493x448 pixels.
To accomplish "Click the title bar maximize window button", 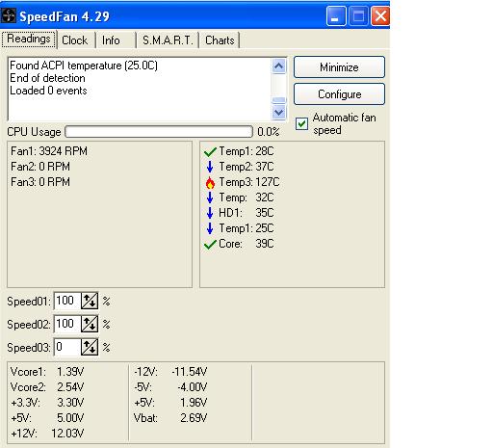I will [x=358, y=15].
